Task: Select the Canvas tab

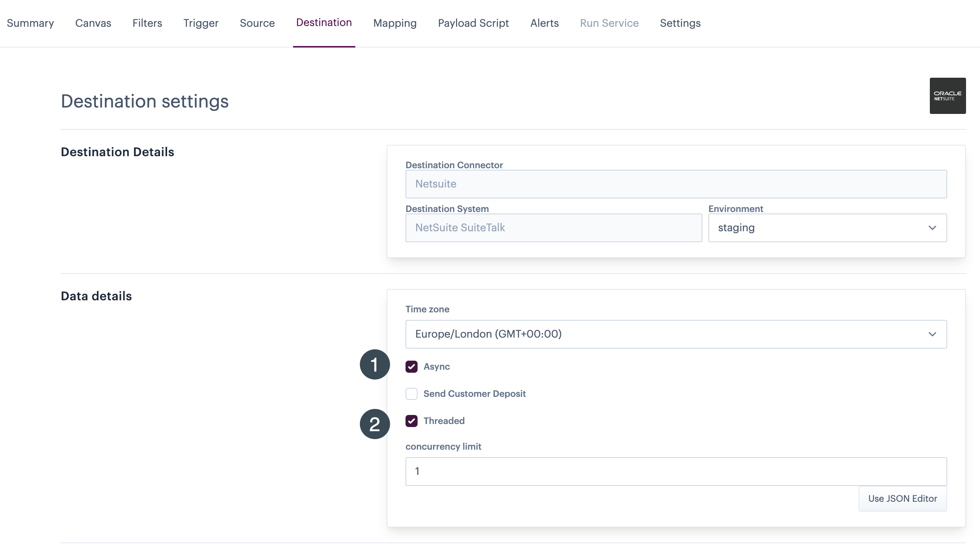Action: [x=93, y=23]
